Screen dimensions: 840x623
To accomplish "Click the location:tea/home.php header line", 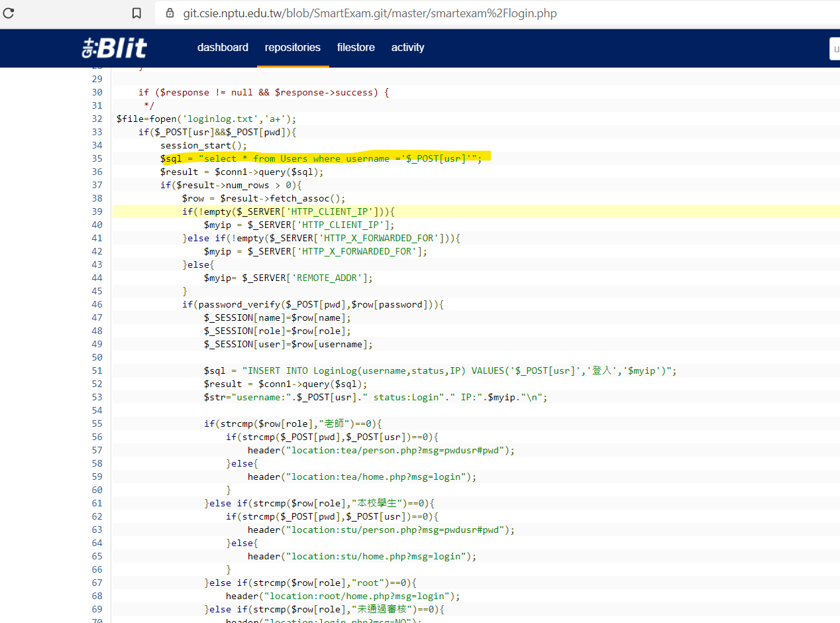I will pos(362,477).
